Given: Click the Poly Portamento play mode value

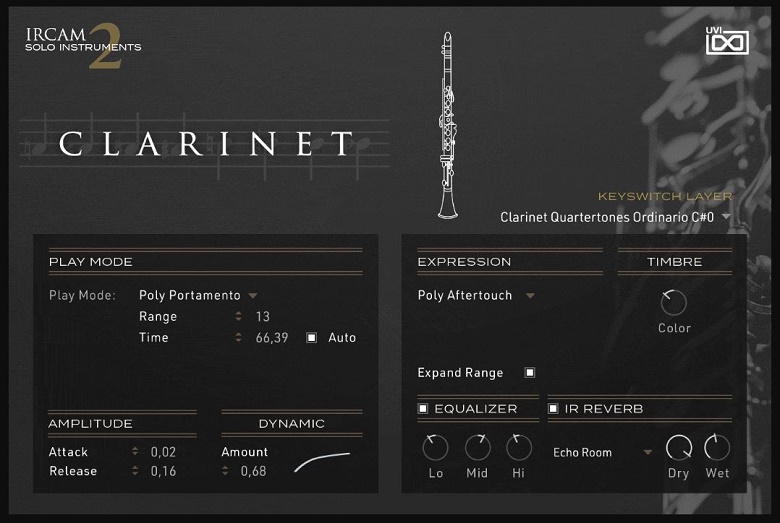Looking at the screenshot, I should 190,296.
